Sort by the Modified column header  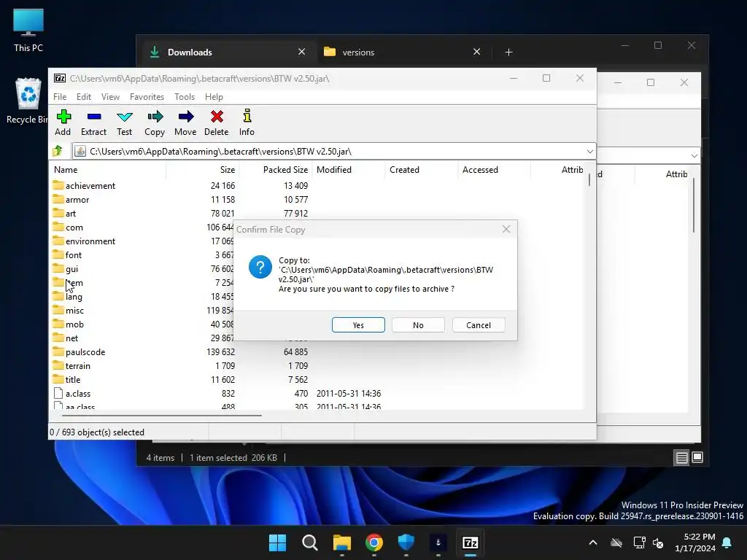[348, 169]
